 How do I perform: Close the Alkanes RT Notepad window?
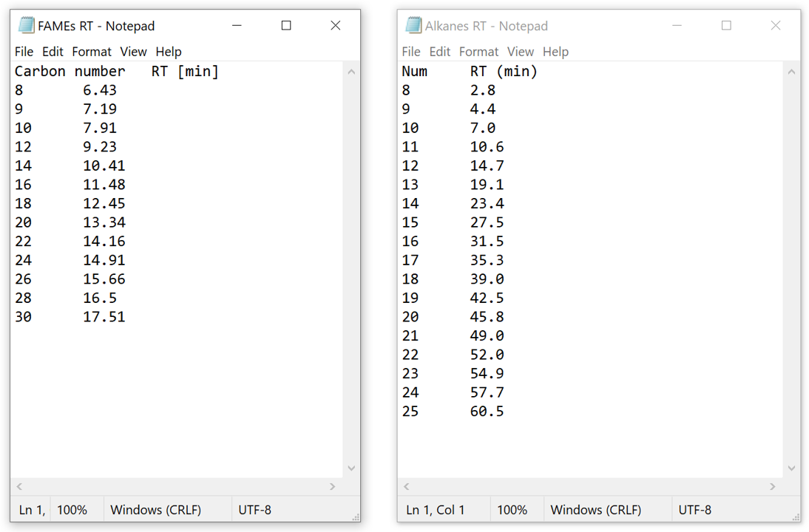775,26
